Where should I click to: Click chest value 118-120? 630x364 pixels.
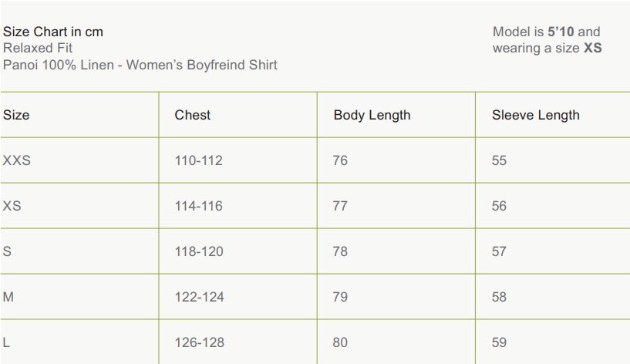(x=199, y=251)
